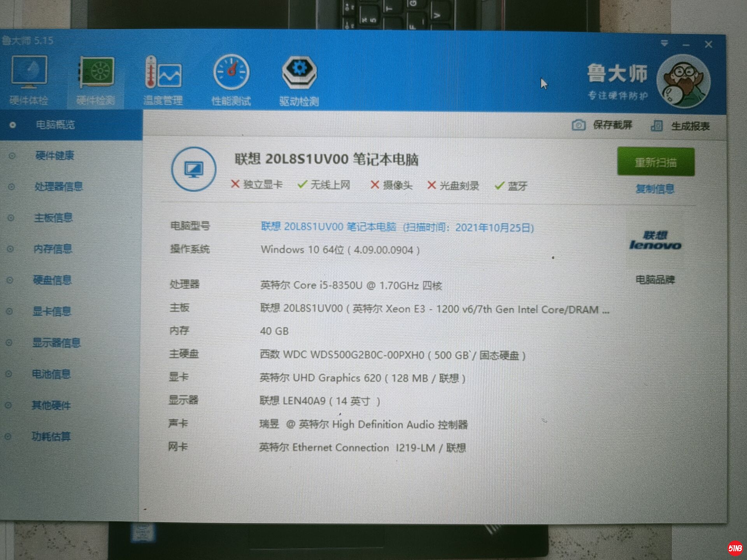747x560 pixels.
Task: Open 硬件健康 in the sidebar
Action: [x=54, y=156]
